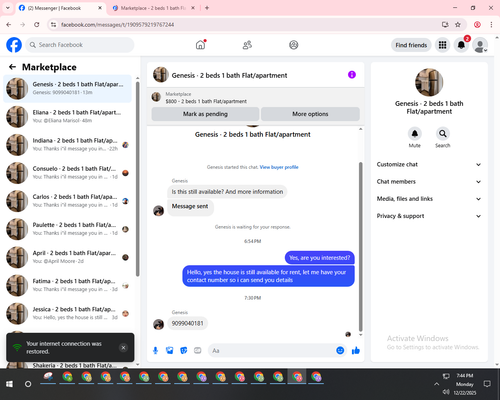The image size is (500, 400).
Task: Expand the Chat members section
Action: [x=429, y=182]
